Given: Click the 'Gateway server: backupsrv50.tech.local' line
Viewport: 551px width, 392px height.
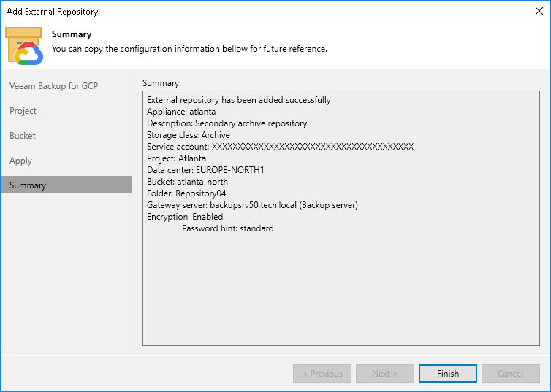Looking at the screenshot, I should [x=252, y=205].
